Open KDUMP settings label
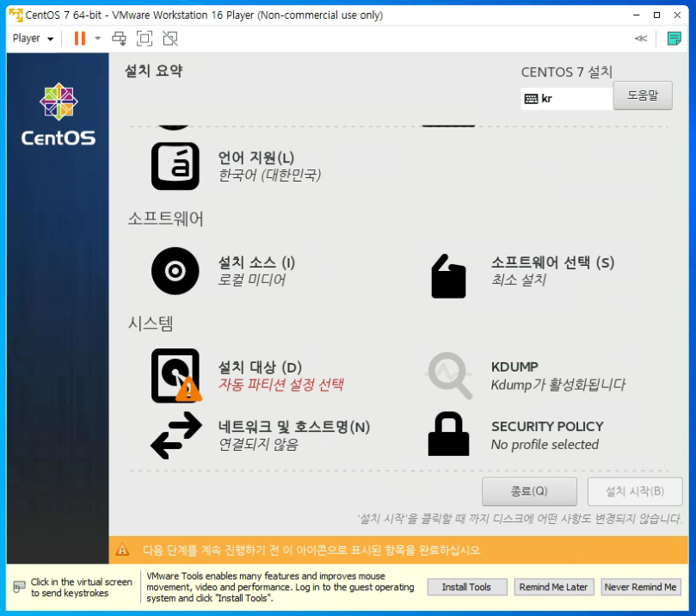 pos(514,367)
